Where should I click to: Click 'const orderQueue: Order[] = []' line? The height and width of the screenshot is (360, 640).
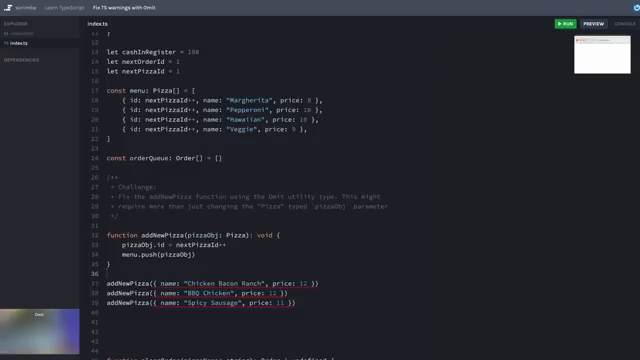(x=164, y=158)
